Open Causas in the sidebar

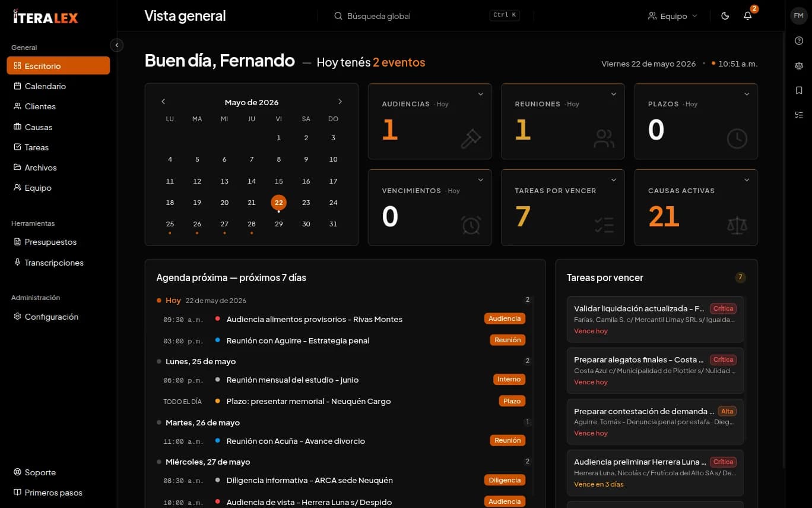(x=58, y=127)
